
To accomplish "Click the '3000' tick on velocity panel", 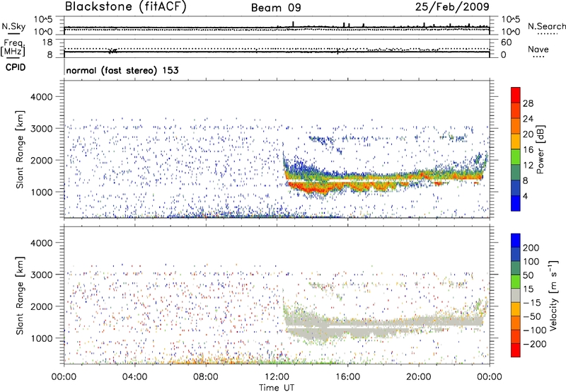I will pyautogui.click(x=41, y=275).
